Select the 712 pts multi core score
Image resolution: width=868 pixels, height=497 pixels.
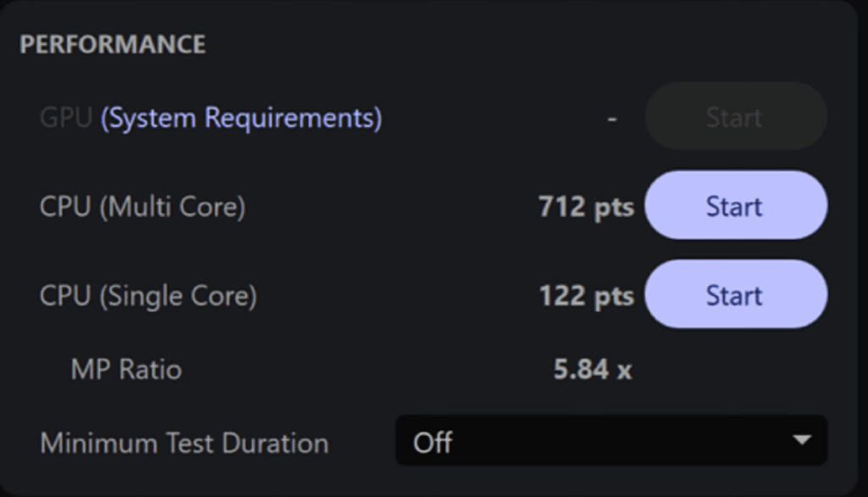(586, 207)
